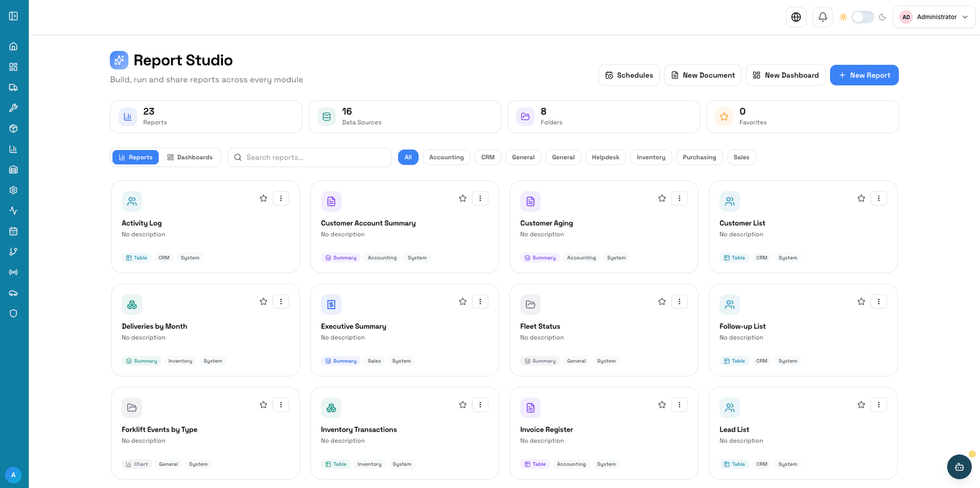
Task: Open the radio signal icon in sidebar
Action: coord(13,272)
